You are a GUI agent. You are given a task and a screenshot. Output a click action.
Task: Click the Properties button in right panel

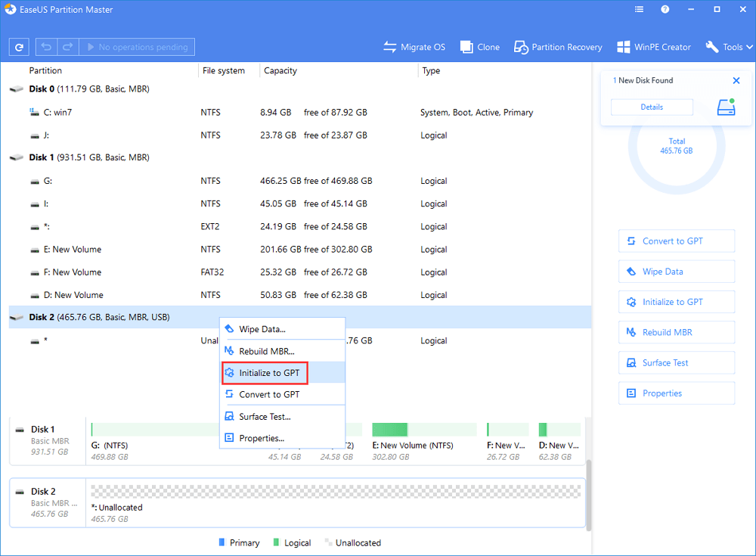coord(676,393)
